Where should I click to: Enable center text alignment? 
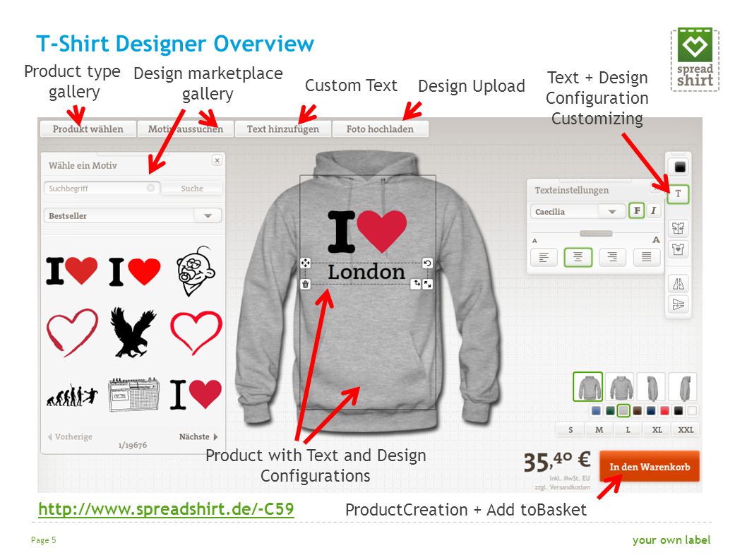coord(578,257)
